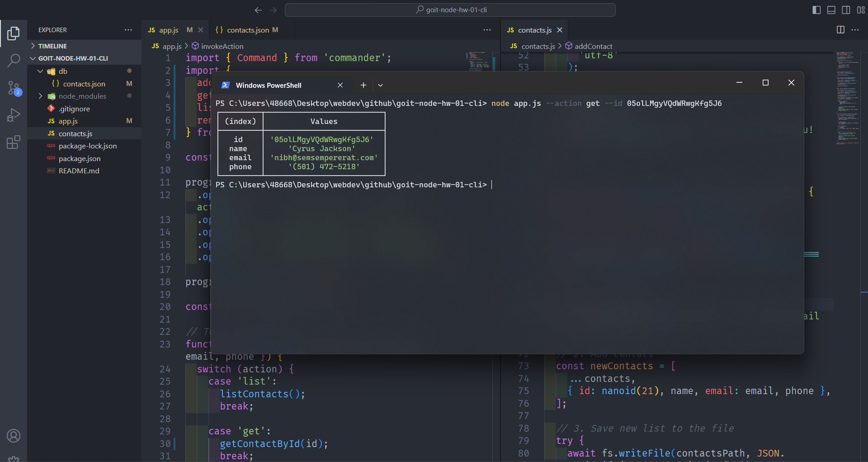Click the '(index)' column header in terminal

(x=241, y=121)
